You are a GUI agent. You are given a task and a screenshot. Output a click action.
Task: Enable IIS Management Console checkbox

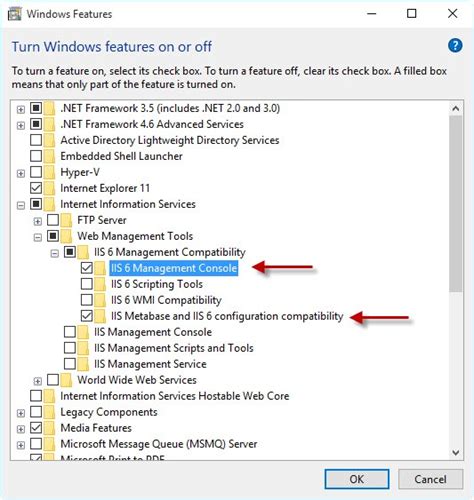70,332
